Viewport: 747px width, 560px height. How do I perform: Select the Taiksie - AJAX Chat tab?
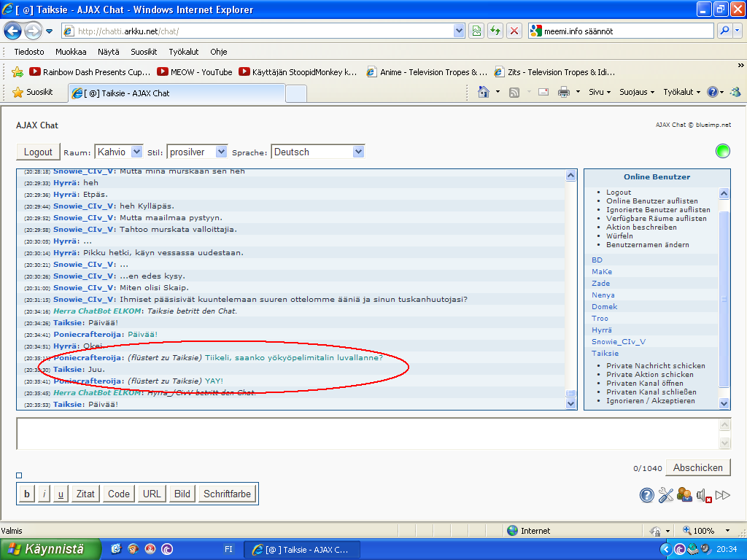[x=177, y=93]
